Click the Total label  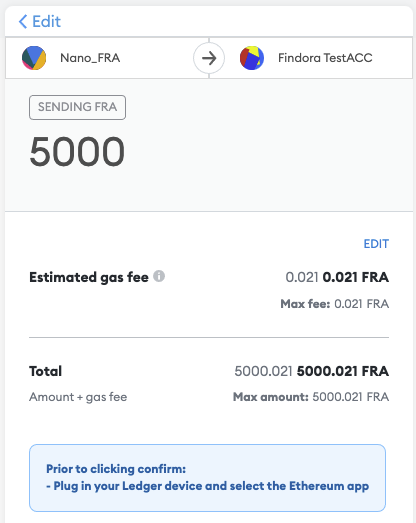[x=45, y=371]
